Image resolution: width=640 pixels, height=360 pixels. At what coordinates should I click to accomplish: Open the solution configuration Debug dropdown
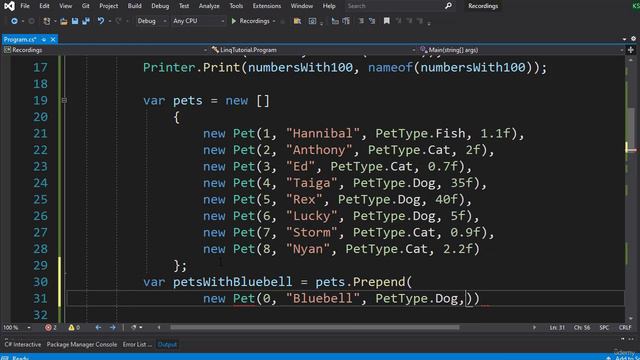point(151,21)
